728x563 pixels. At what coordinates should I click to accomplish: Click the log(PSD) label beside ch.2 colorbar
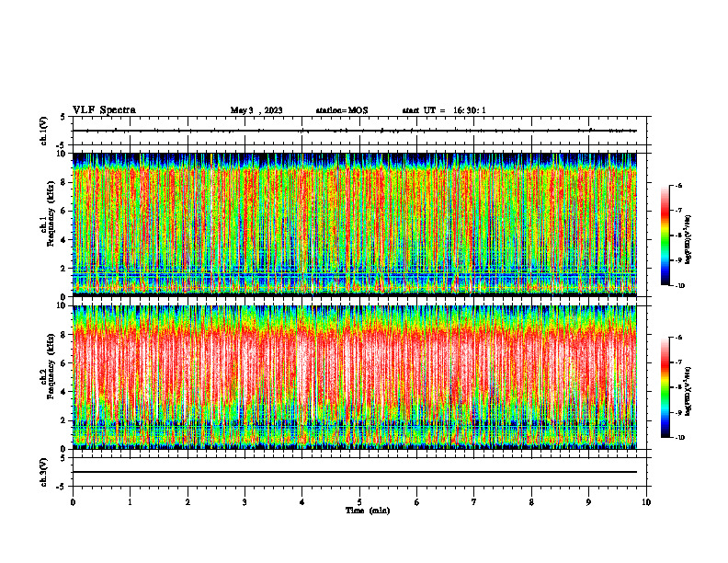tap(688, 391)
